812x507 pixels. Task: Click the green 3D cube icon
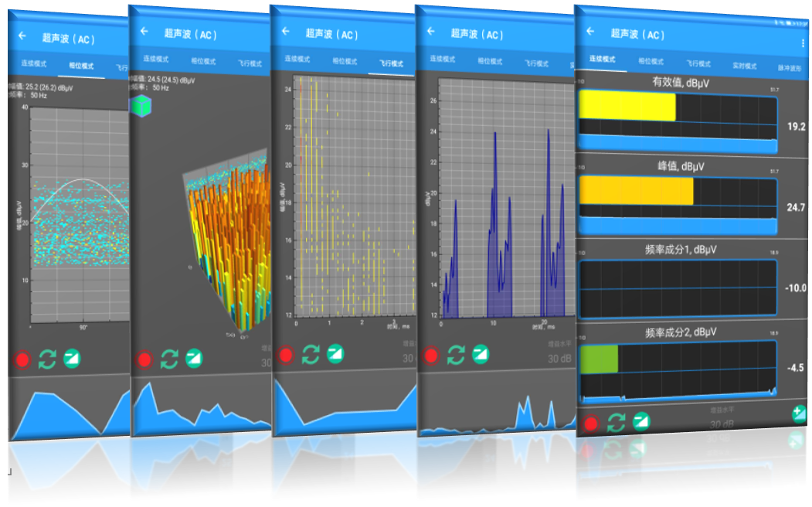(x=139, y=106)
